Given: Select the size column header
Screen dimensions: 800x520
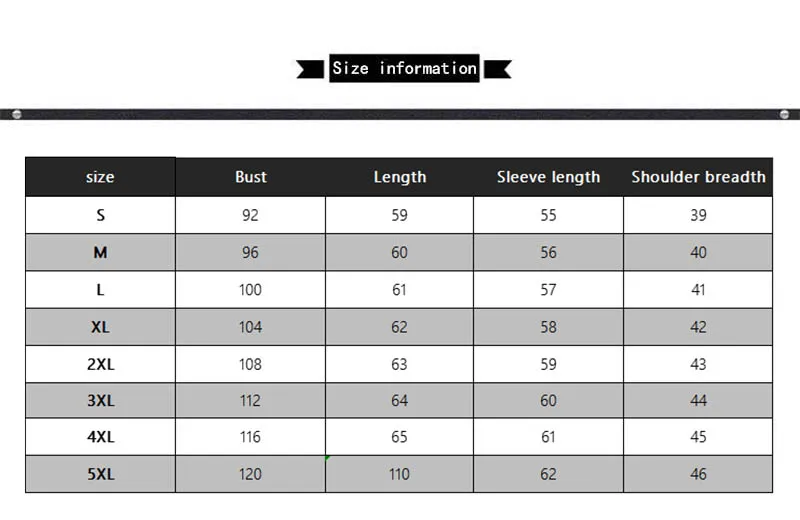Looking at the screenshot, I should point(101,177).
